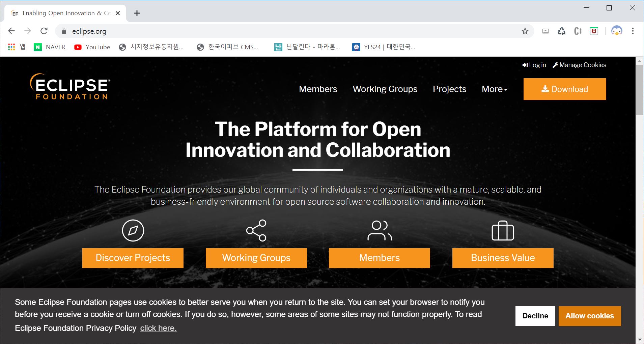644x344 pixels.
Task: Click the screen extension icon beside star
Action: click(545, 31)
